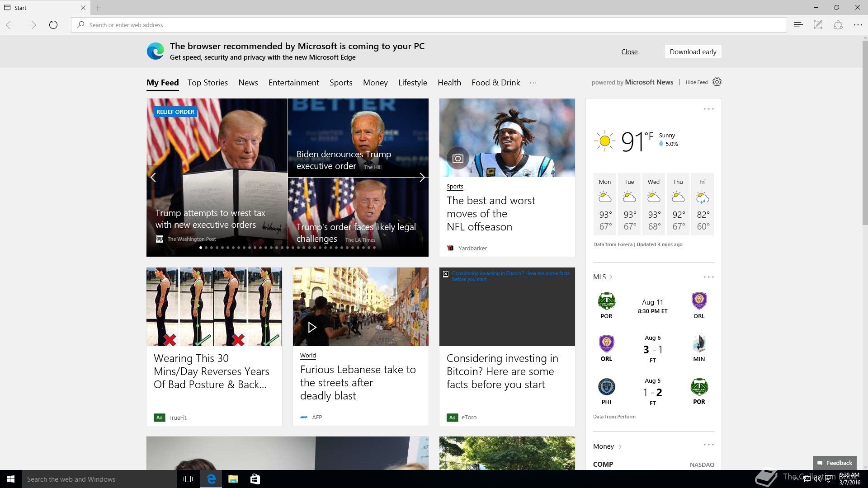Screen dimensions: 868x488
Task: Open the Make a Web Note icon
Action: coord(818,25)
